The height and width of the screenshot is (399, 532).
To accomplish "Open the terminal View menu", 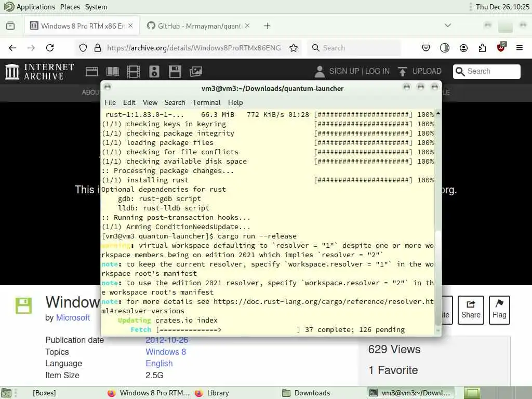I will pyautogui.click(x=150, y=102).
